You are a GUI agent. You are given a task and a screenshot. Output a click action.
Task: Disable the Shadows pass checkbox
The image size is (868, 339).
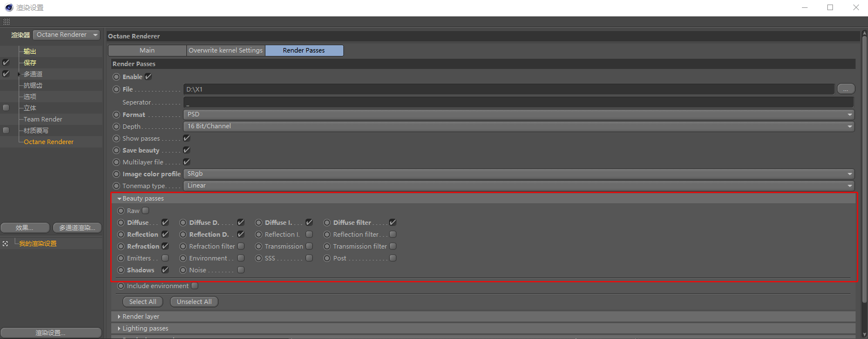[165, 270]
